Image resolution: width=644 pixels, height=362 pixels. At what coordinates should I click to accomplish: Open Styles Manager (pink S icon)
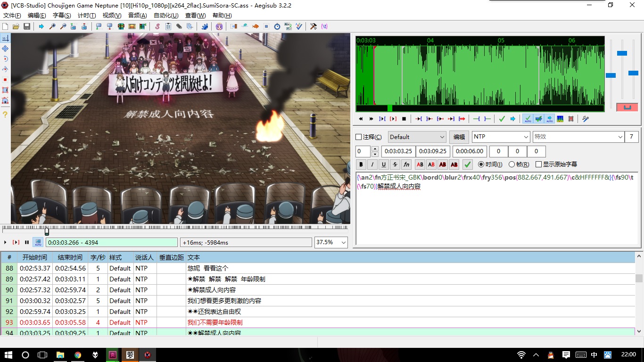[157, 26]
